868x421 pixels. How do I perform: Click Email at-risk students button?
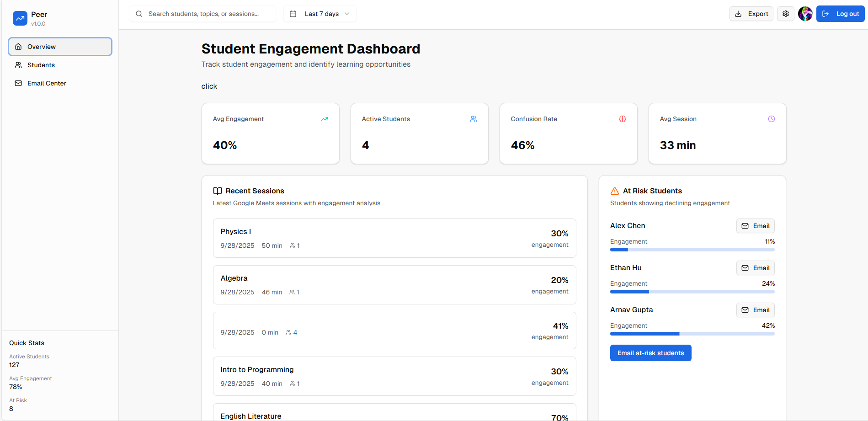(x=651, y=353)
